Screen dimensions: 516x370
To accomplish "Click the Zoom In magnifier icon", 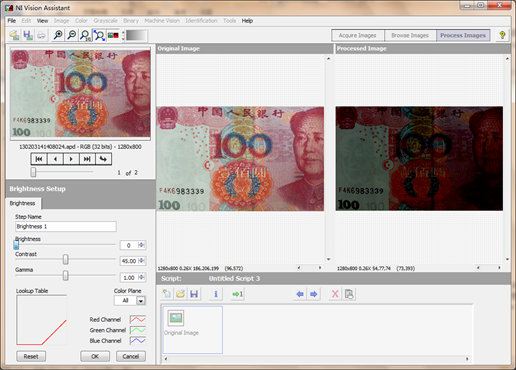I will pyautogui.click(x=58, y=35).
